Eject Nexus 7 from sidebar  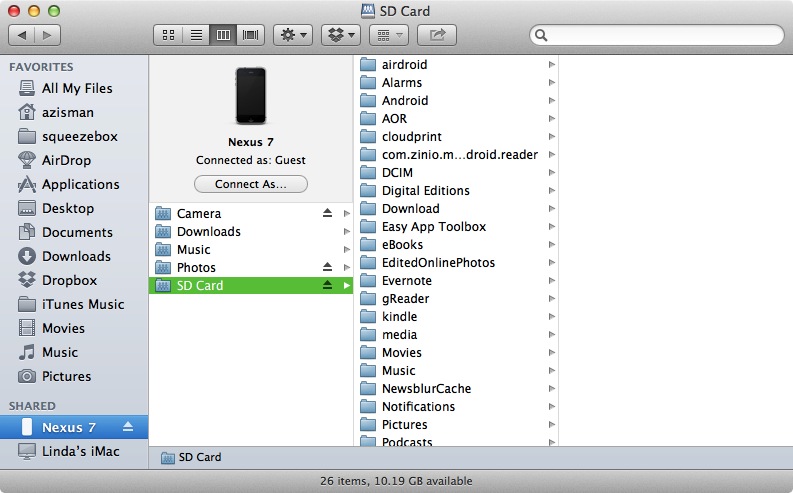(128, 427)
